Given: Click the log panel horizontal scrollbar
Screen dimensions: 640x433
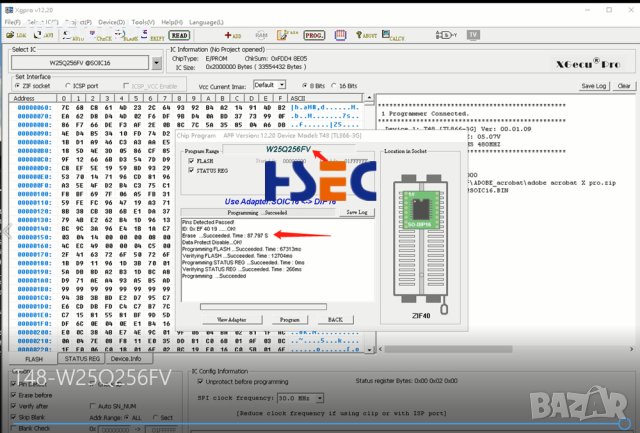Looking at the screenshot, I should pyautogui.click(x=448, y=349).
